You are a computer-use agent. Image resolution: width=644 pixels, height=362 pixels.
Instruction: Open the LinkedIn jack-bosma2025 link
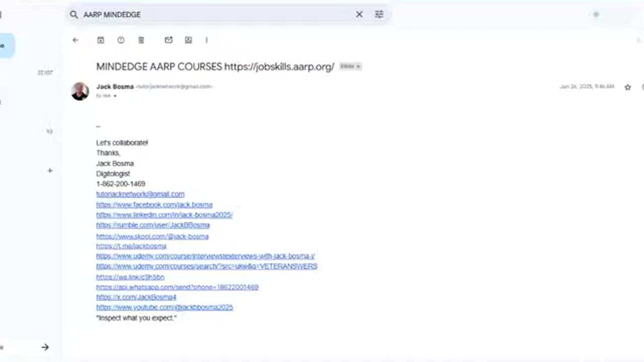(165, 215)
